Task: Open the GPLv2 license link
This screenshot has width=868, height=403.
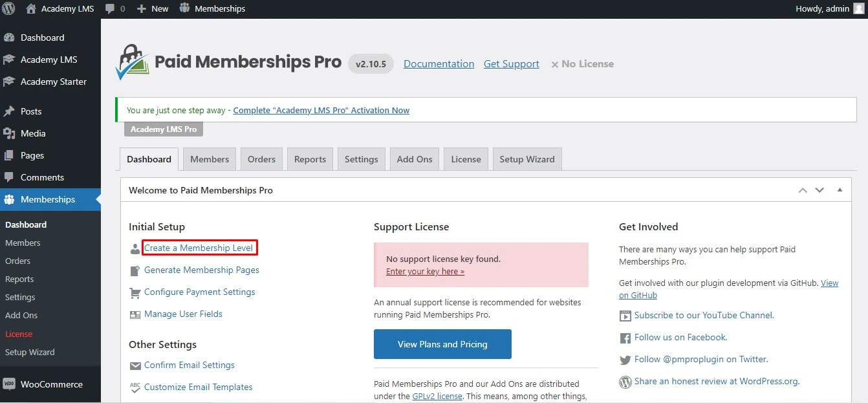Action: (x=437, y=396)
